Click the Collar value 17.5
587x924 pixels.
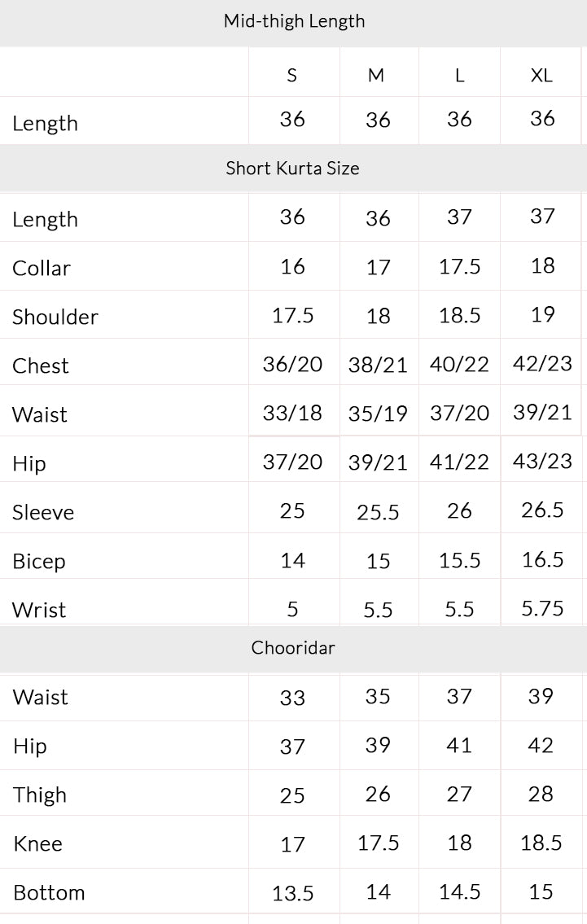pos(459,266)
